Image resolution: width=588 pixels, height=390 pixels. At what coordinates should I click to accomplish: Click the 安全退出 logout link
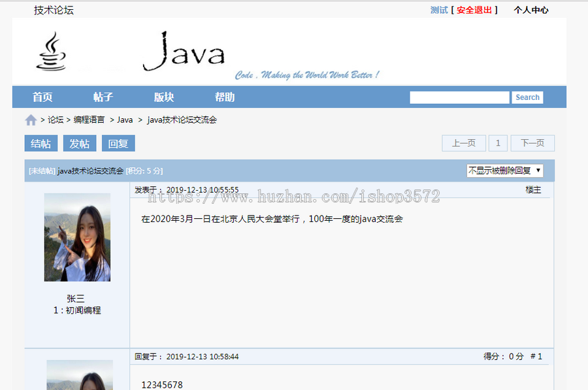click(474, 10)
